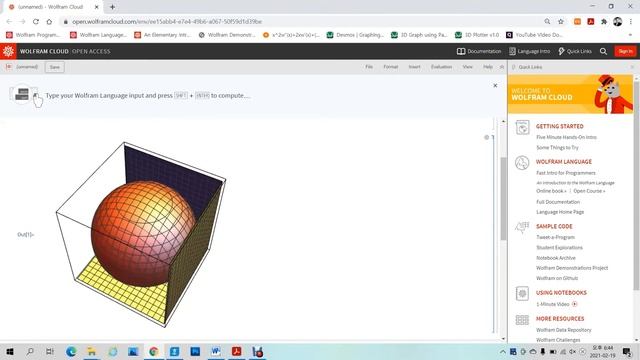Show hidden system tray icons
640x360 pixels.
502,352
